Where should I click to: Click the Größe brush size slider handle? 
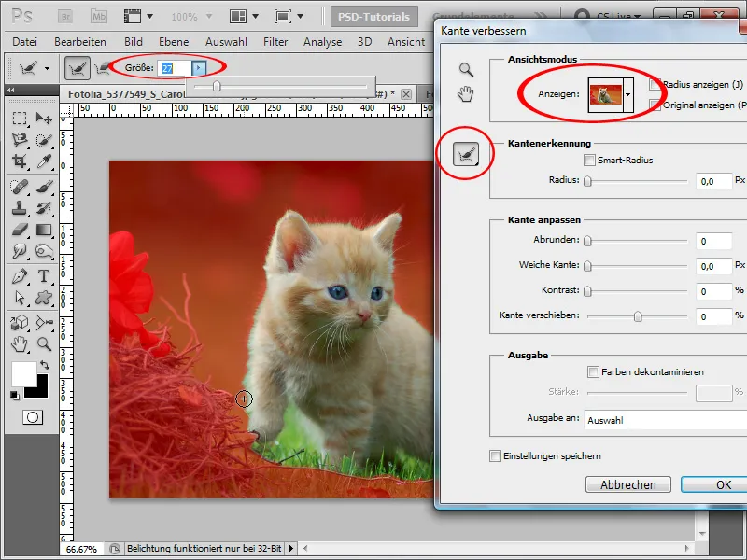click(x=217, y=86)
